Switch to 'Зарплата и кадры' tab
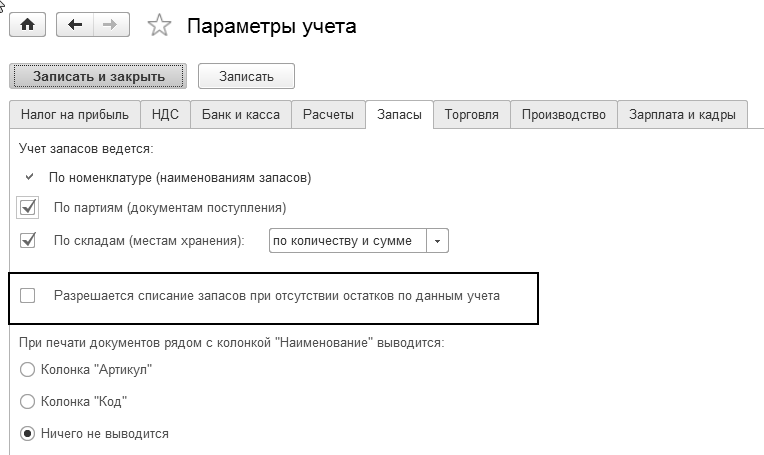 683,115
